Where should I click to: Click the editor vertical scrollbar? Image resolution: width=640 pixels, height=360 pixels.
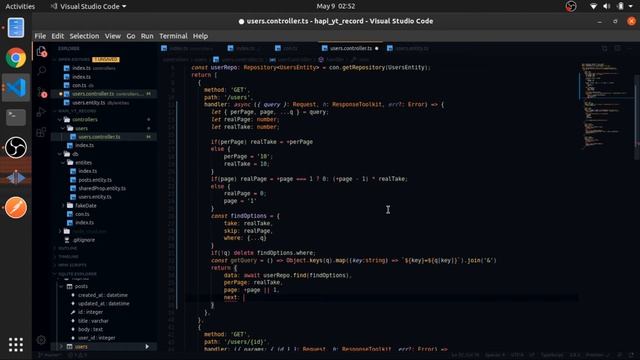[637, 118]
